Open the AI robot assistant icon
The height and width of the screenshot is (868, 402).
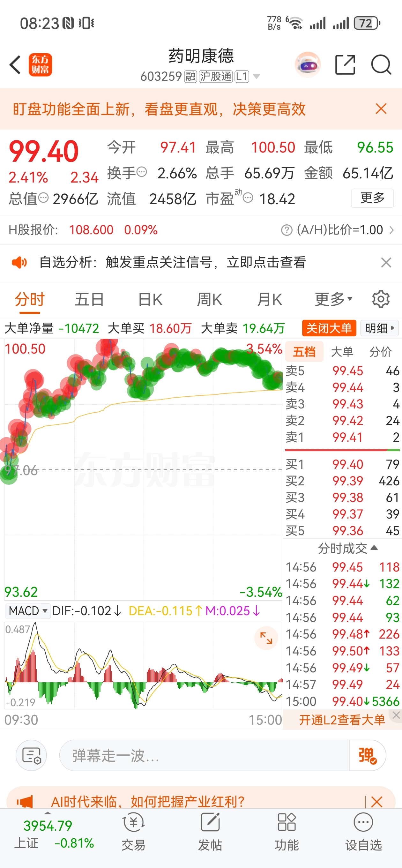(x=308, y=64)
